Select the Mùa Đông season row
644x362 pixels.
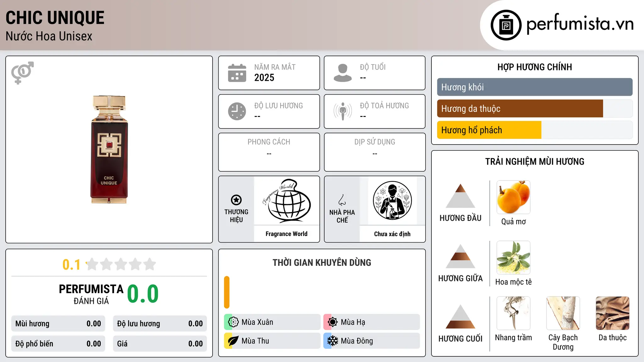(372, 341)
